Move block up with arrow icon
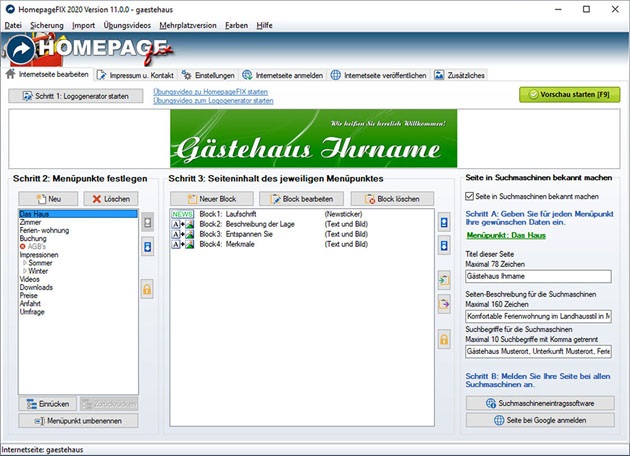630x456 pixels. tap(444, 222)
